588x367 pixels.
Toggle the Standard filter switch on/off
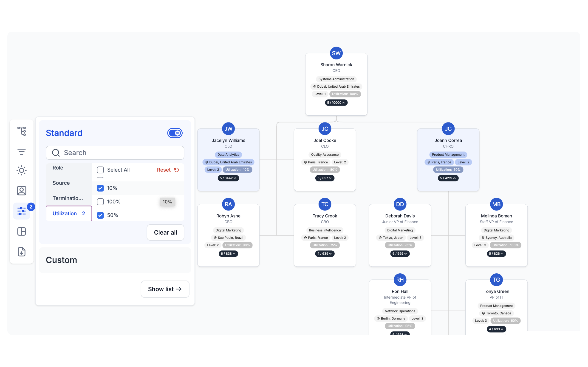pyautogui.click(x=175, y=133)
